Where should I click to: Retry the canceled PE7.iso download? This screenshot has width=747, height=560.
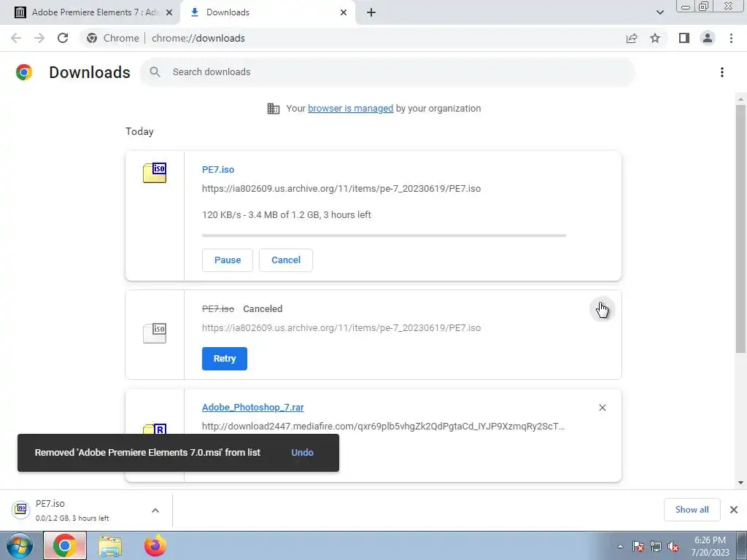(x=225, y=359)
